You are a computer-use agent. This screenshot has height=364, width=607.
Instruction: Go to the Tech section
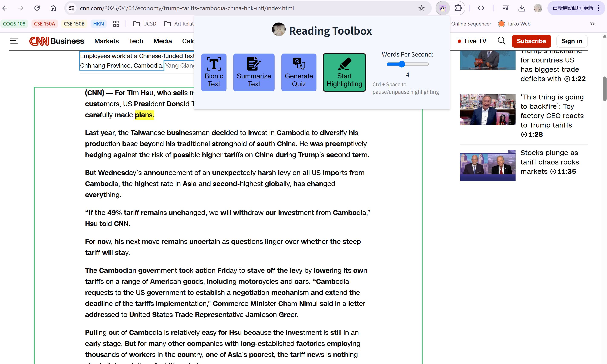coord(136,41)
